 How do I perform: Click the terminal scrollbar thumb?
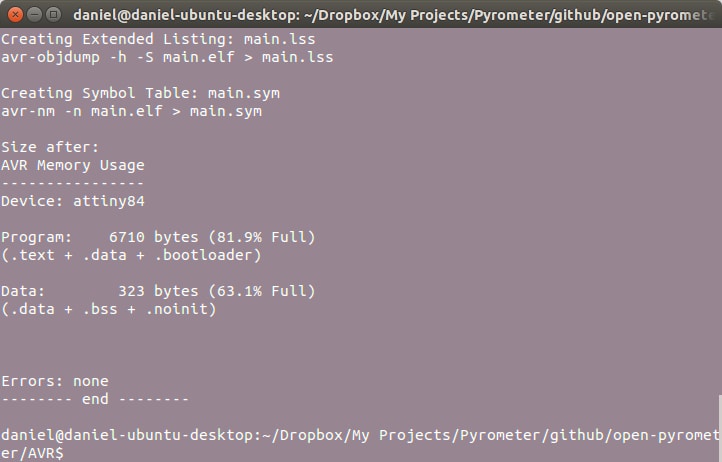[718, 428]
